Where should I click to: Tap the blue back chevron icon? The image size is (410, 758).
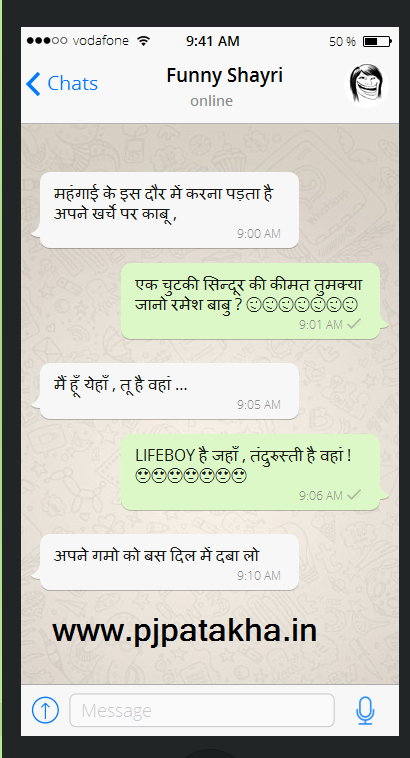33,84
